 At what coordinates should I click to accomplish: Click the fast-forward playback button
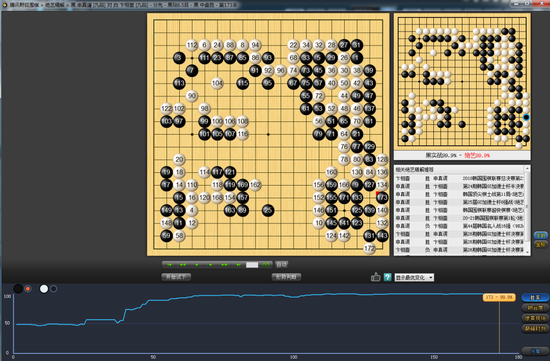(x=224, y=265)
